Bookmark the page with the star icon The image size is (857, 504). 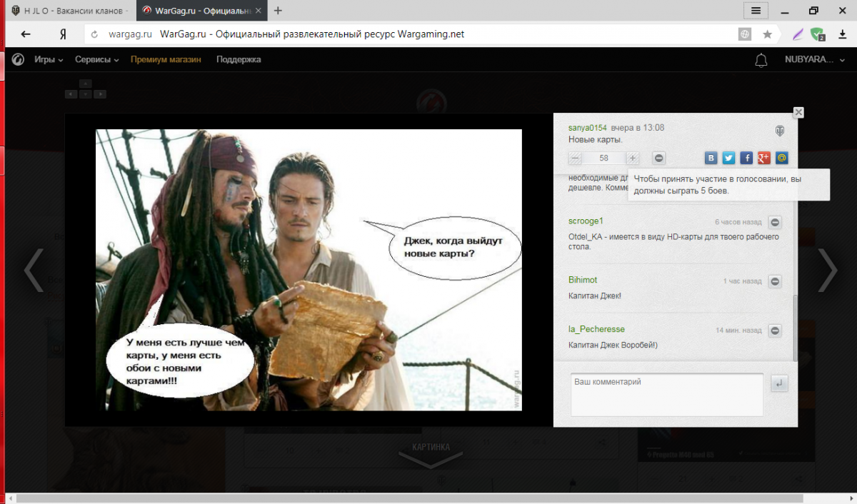(768, 34)
